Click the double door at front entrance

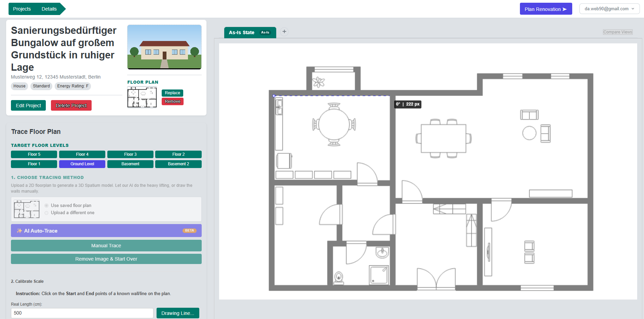tap(436, 279)
